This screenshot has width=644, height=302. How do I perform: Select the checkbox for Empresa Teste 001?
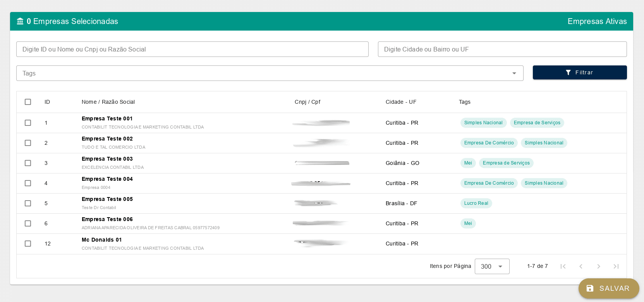tap(28, 123)
